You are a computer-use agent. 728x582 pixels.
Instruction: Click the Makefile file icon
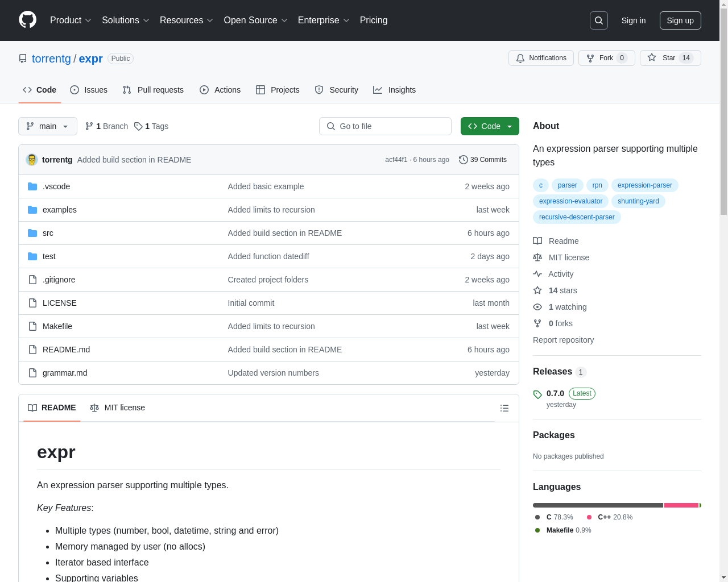pos(32,326)
